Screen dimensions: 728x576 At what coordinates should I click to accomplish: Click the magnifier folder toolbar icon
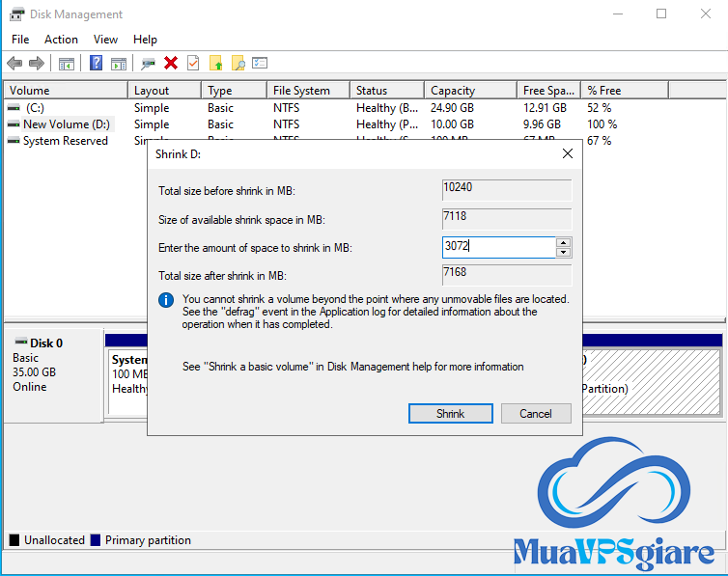(x=238, y=63)
